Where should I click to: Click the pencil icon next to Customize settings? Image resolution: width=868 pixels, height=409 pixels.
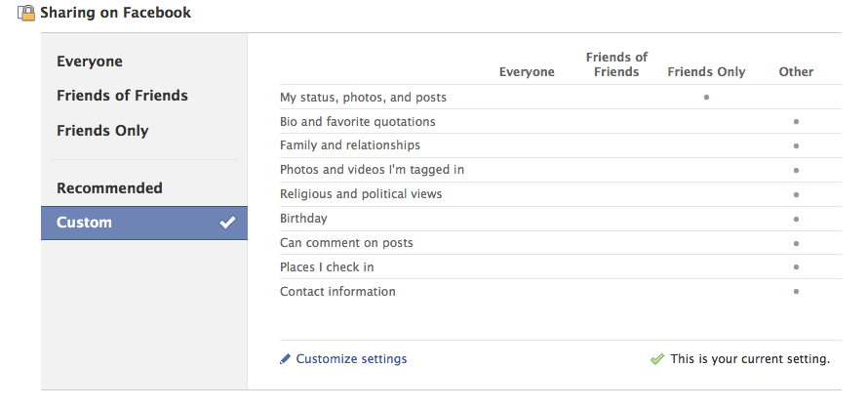(x=285, y=359)
